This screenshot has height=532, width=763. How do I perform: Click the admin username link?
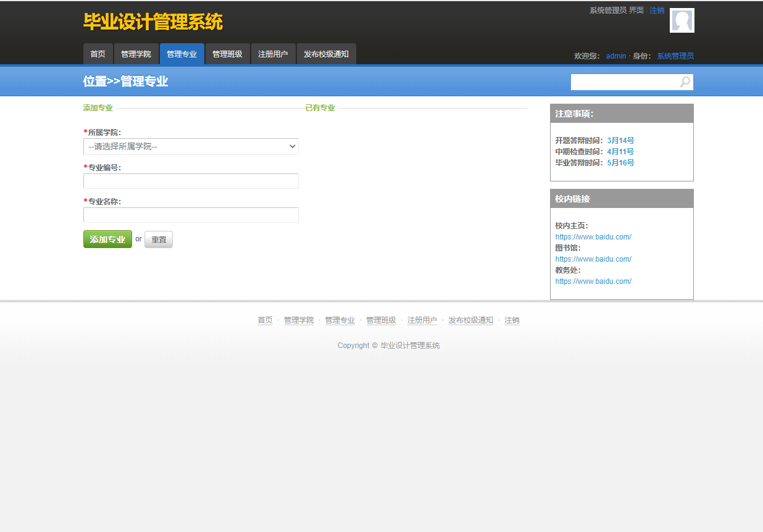coord(615,56)
